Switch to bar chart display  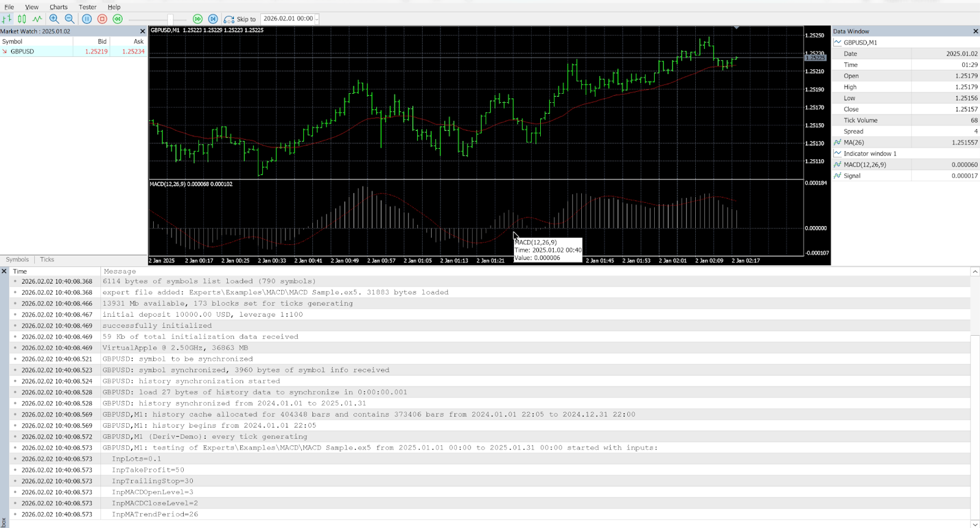pos(7,19)
